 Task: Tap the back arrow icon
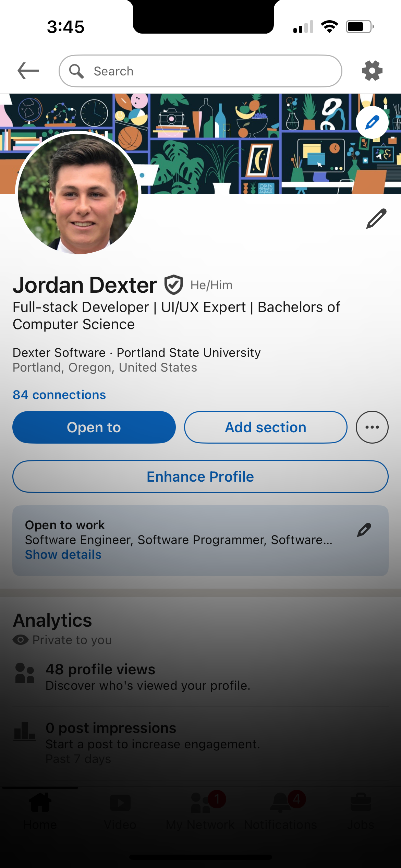click(28, 71)
